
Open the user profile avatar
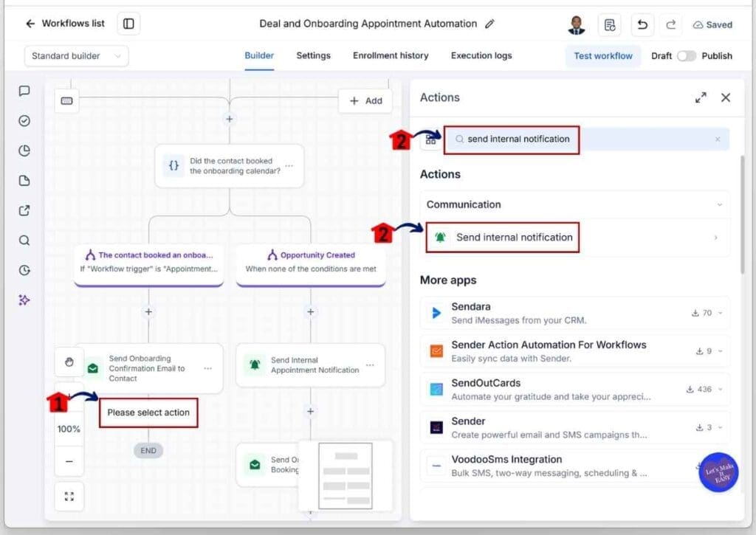point(576,24)
